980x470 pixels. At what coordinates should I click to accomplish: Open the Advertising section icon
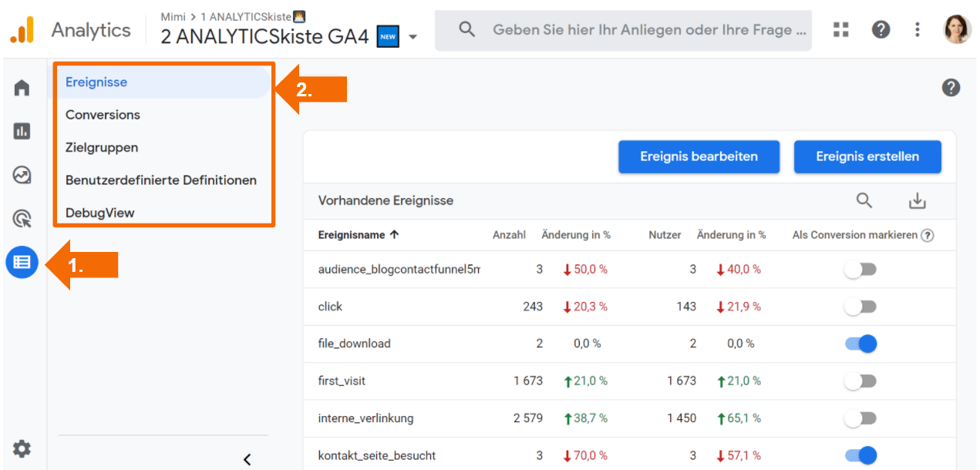click(22, 218)
